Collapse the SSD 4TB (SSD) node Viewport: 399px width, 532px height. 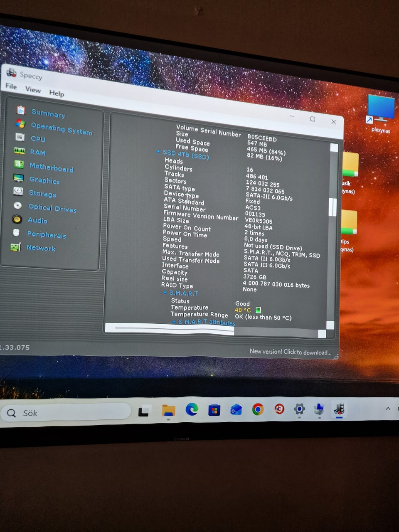pyautogui.click(x=158, y=152)
